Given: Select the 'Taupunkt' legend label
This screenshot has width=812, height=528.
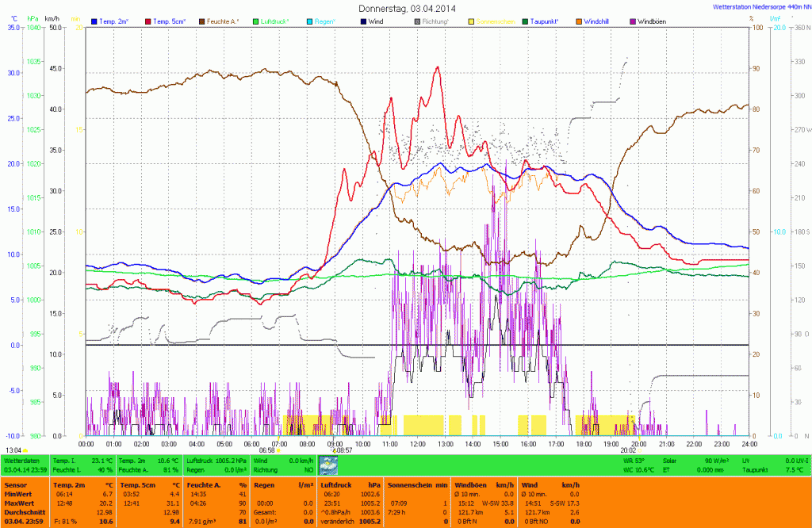Looking at the screenshot, I should coord(544,21).
